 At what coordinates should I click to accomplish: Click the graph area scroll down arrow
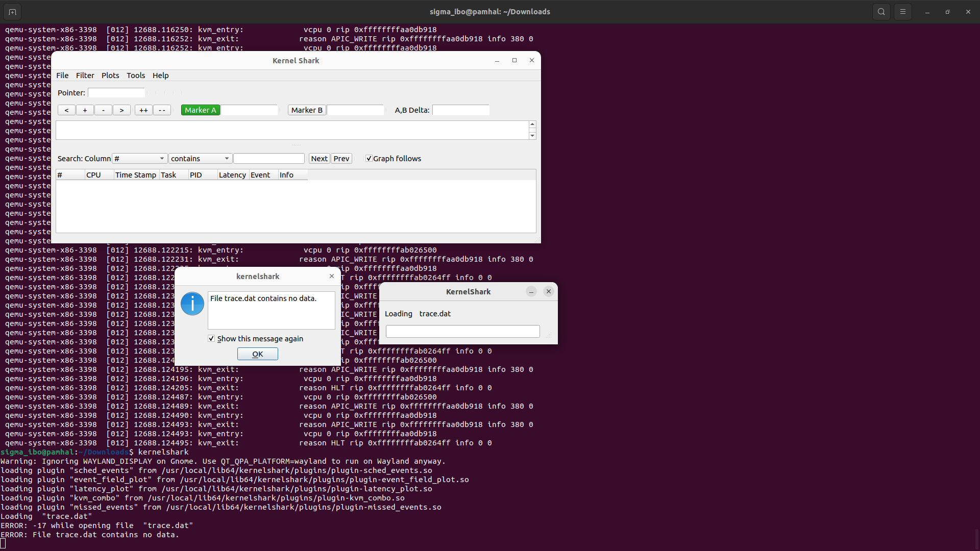[x=532, y=136]
